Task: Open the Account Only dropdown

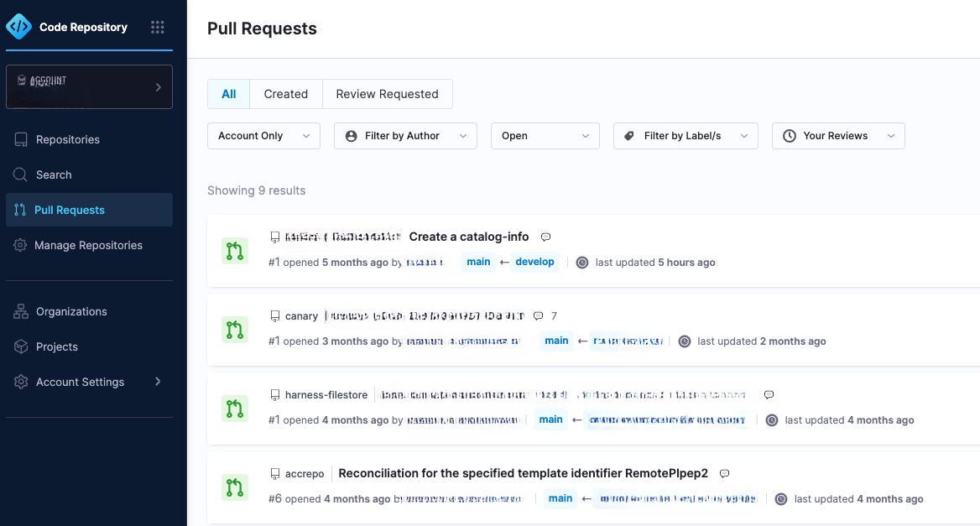Action: point(263,136)
